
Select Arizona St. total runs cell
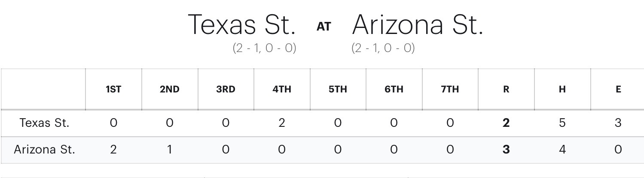point(506,150)
